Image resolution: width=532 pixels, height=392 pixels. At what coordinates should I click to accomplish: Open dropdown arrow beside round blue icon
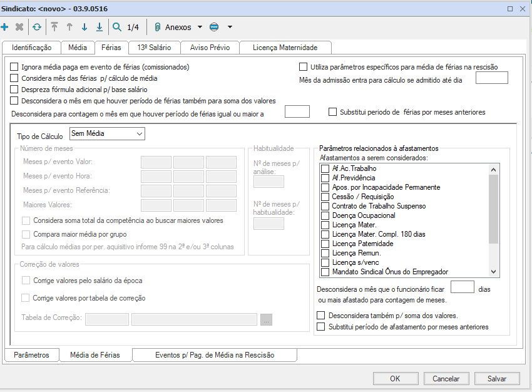click(230, 27)
